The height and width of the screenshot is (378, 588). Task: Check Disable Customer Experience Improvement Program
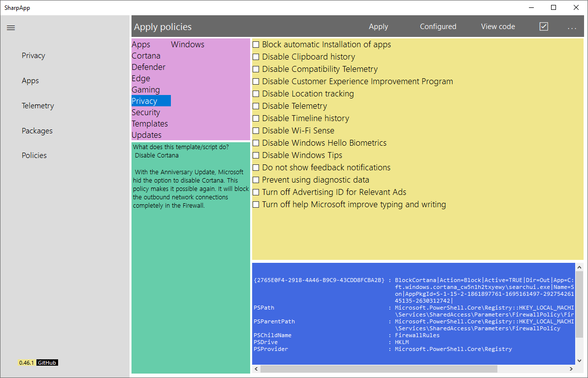(256, 82)
